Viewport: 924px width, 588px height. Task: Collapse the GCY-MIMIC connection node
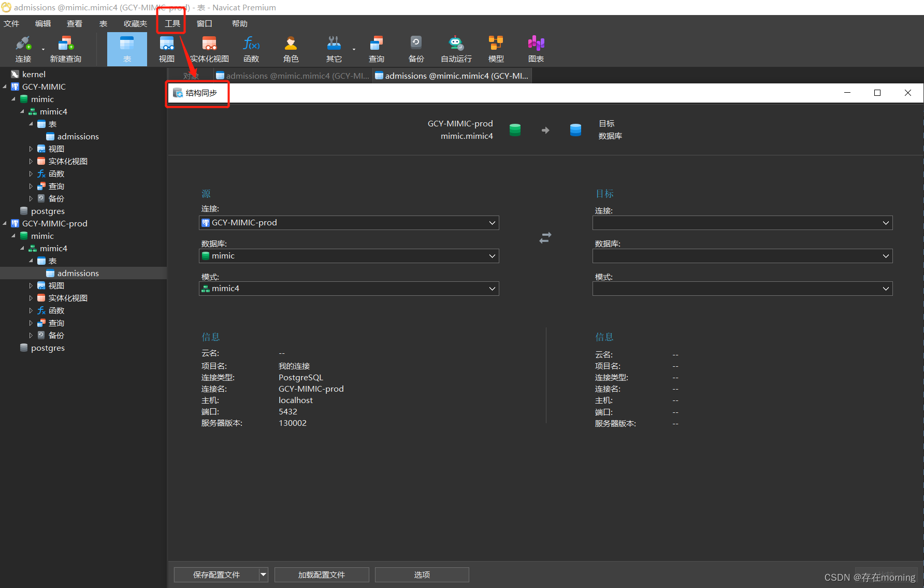tap(5, 87)
